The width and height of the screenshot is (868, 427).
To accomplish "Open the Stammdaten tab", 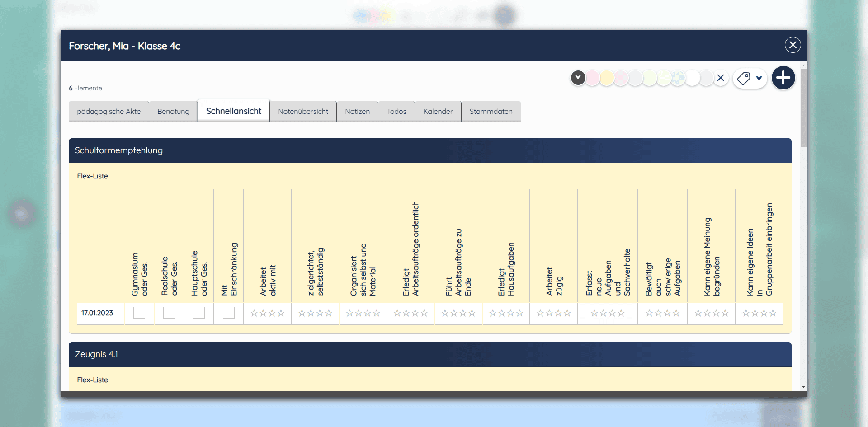I will (491, 112).
